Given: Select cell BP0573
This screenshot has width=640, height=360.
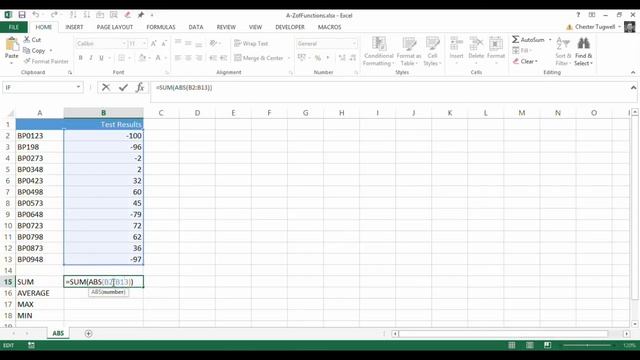Looking at the screenshot, I should pyautogui.click(x=40, y=203).
